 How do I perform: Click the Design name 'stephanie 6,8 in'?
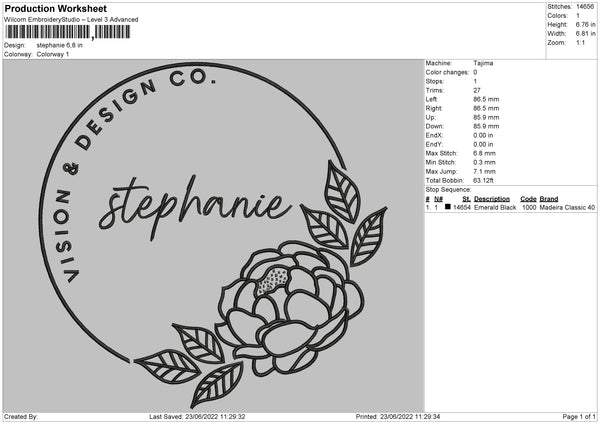point(59,45)
